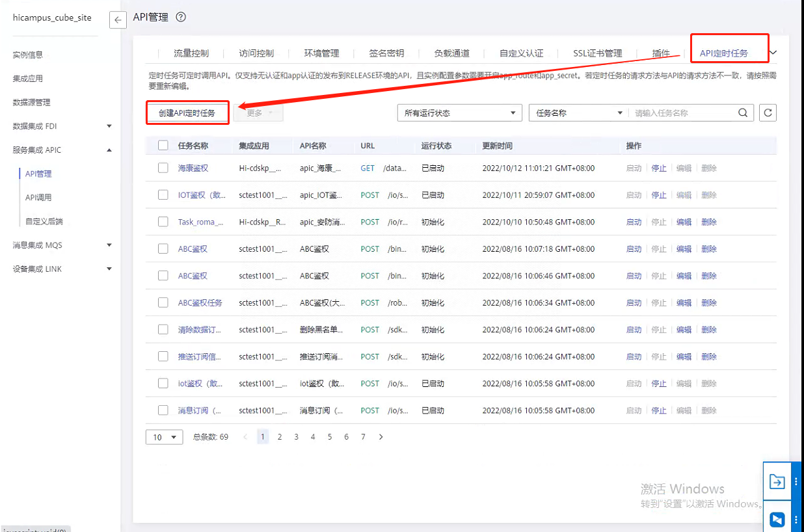The image size is (804, 532).
Task: Select all tasks with header checkbox
Action: (x=163, y=146)
